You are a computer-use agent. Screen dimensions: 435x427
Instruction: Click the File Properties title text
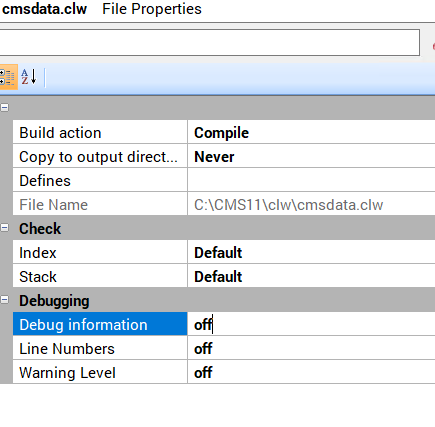click(x=152, y=9)
